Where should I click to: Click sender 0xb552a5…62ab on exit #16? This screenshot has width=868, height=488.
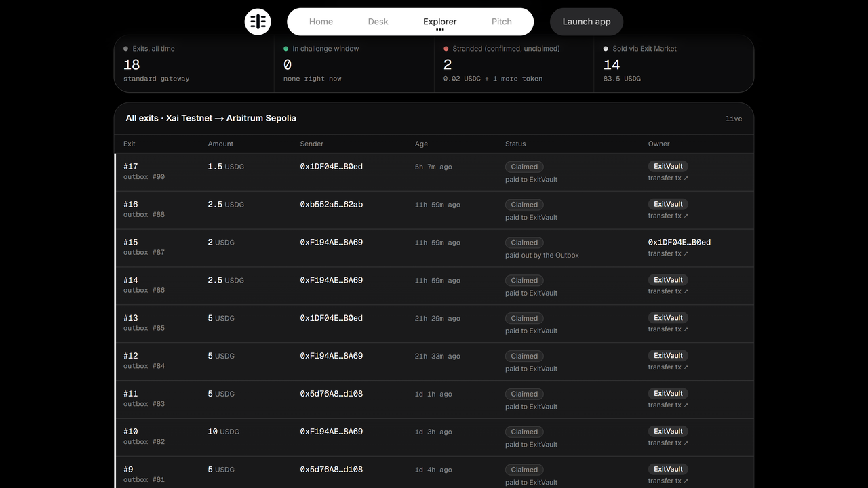tap(332, 204)
